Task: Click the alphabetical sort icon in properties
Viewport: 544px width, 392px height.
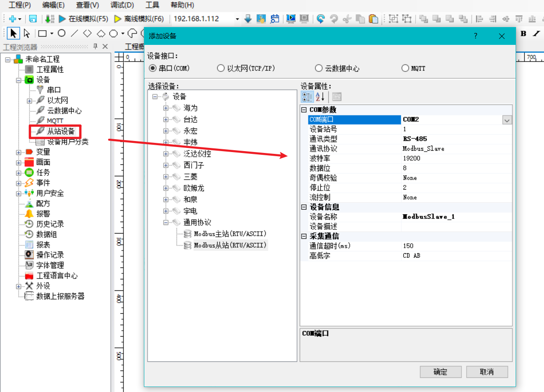Action: (x=320, y=97)
